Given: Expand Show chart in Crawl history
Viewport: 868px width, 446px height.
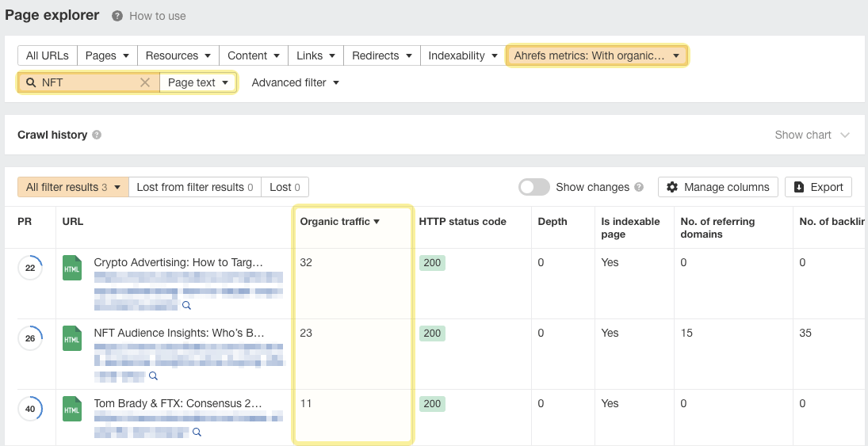Looking at the screenshot, I should 812,135.
